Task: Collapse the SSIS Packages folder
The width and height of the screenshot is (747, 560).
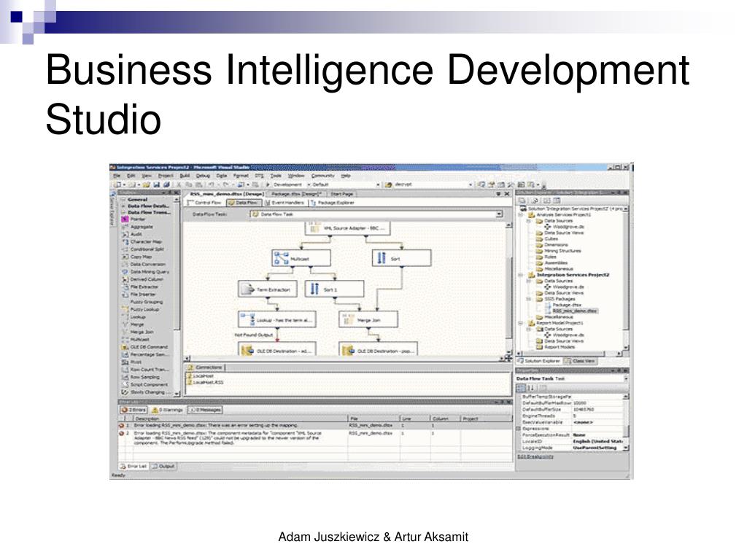Action: pos(529,299)
